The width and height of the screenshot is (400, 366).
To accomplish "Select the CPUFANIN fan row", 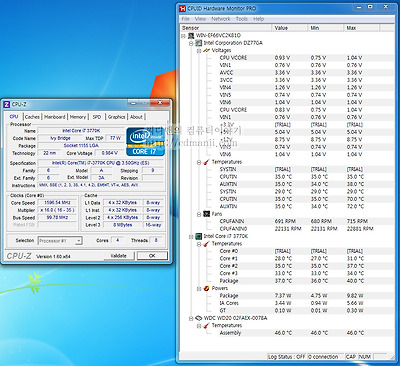I will click(287, 221).
